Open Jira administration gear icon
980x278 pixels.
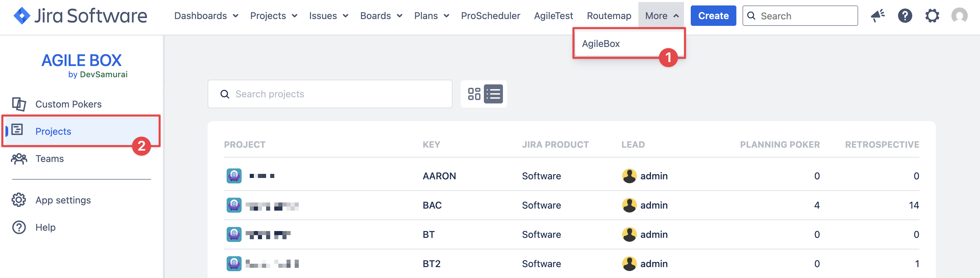click(x=932, y=16)
